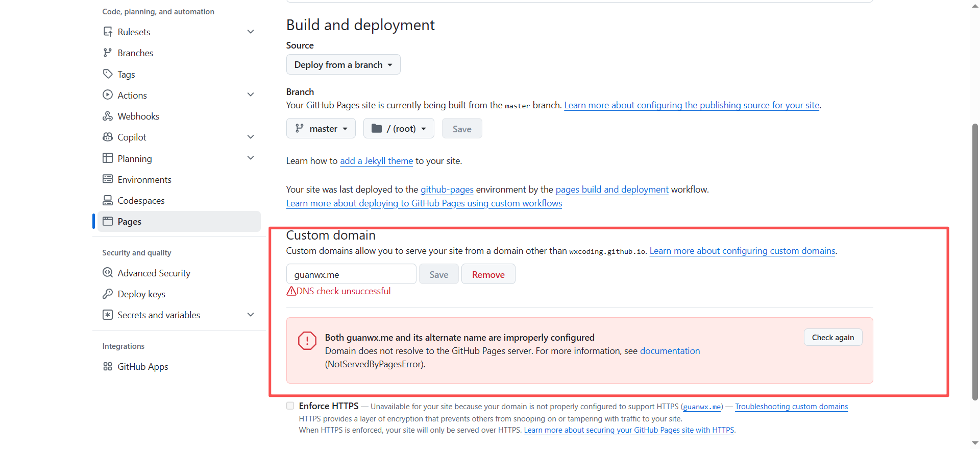Open the add a Jekyll theme link
The width and height of the screenshot is (980, 449).
coord(377,161)
